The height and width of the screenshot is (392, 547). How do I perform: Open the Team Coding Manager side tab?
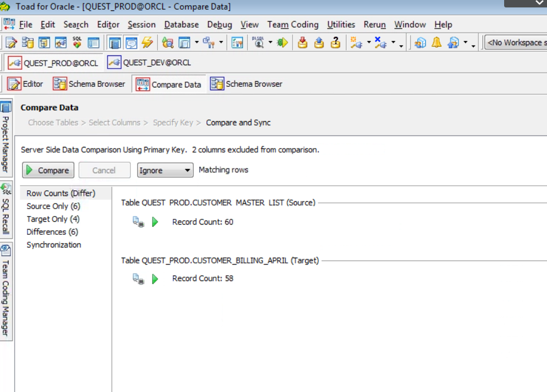(x=6, y=291)
